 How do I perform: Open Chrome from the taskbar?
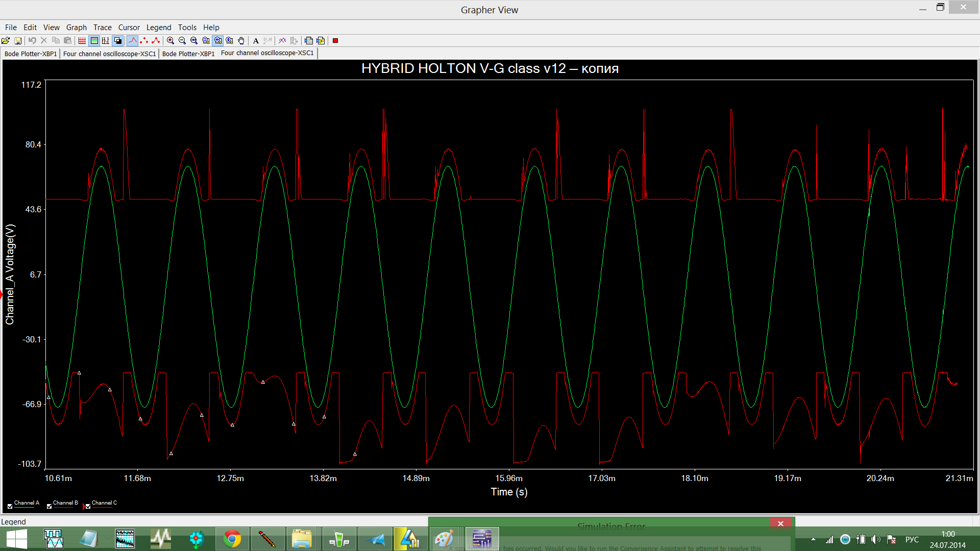pyautogui.click(x=232, y=539)
